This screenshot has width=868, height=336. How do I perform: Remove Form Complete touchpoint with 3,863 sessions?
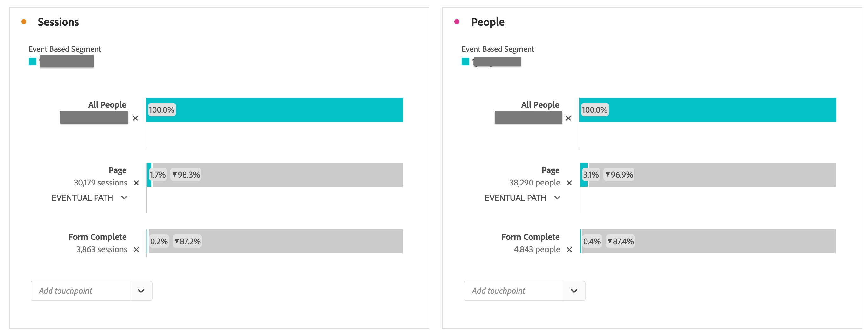click(x=136, y=250)
